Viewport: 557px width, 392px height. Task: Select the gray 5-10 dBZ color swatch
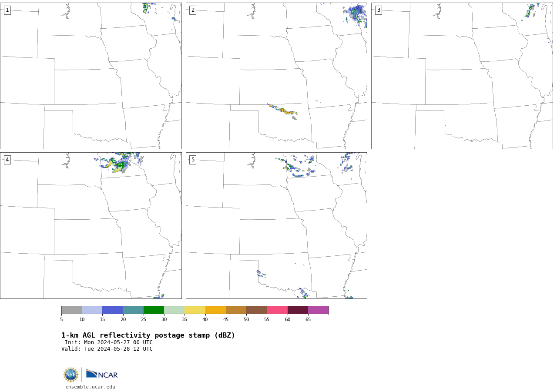[71, 310]
